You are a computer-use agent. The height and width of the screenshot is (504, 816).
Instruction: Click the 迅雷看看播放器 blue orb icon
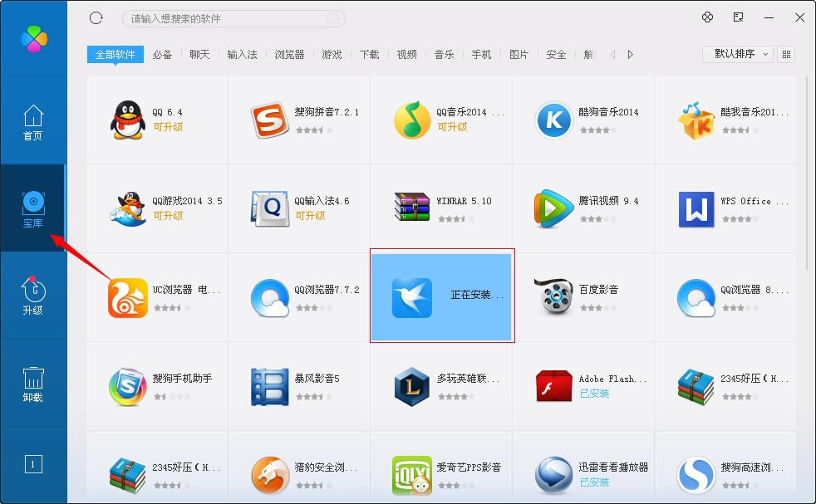(553, 475)
